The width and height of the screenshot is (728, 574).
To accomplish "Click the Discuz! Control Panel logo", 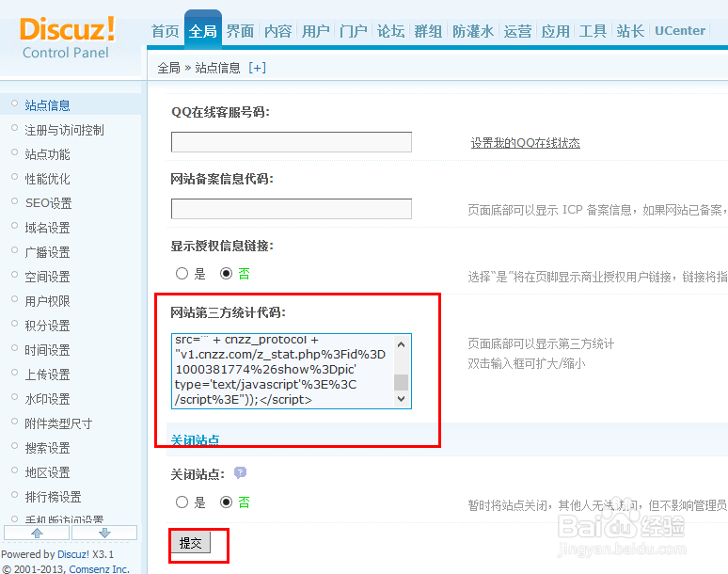I will [67, 38].
